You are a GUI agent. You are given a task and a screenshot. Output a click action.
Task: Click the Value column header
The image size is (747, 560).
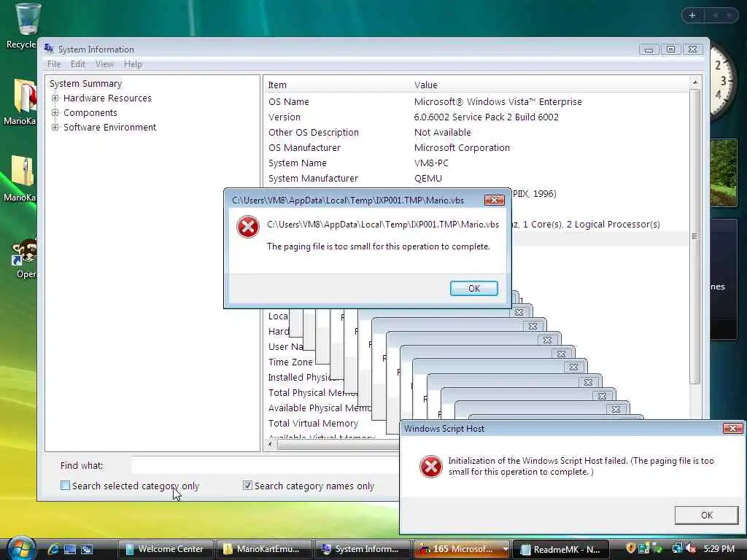pos(550,85)
